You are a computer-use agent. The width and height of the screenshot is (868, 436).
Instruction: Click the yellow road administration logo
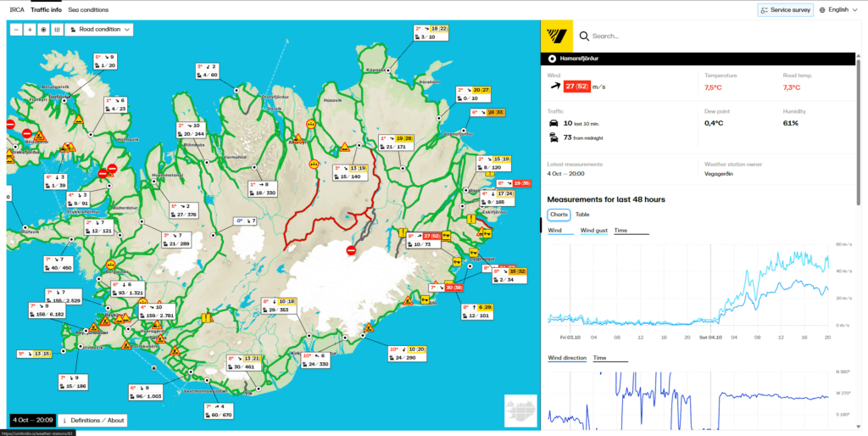pyautogui.click(x=559, y=36)
